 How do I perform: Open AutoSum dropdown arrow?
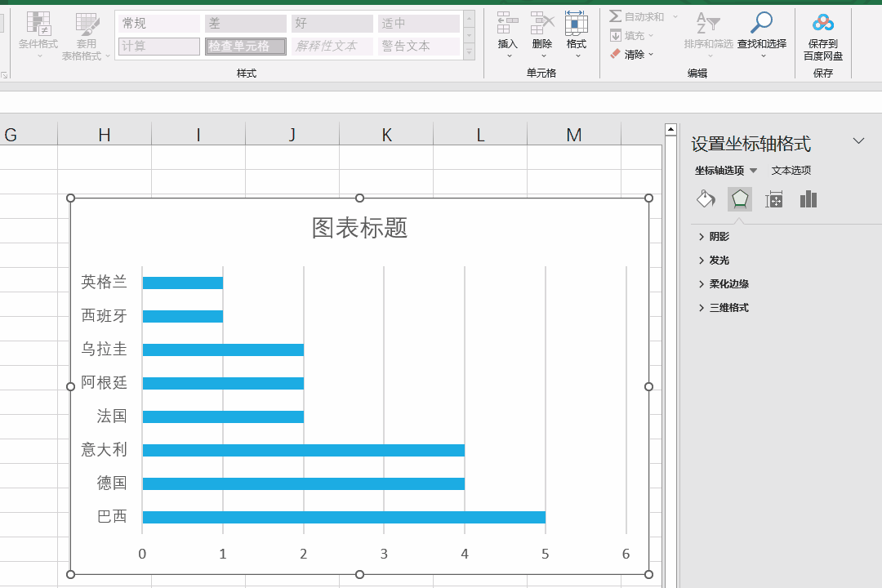(675, 17)
